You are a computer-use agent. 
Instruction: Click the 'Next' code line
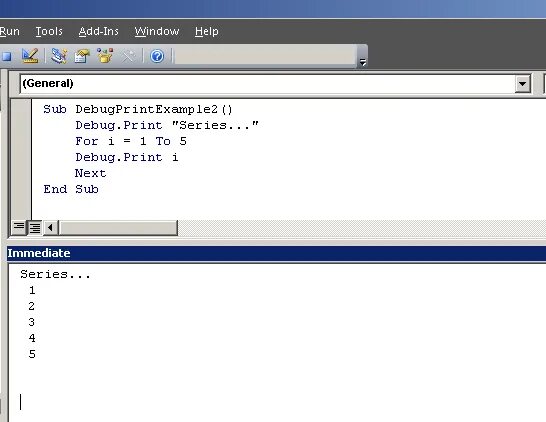(91, 173)
